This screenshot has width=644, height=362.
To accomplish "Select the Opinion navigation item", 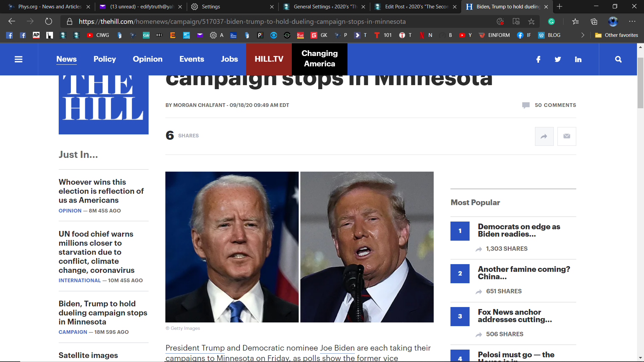I will 148,59.
